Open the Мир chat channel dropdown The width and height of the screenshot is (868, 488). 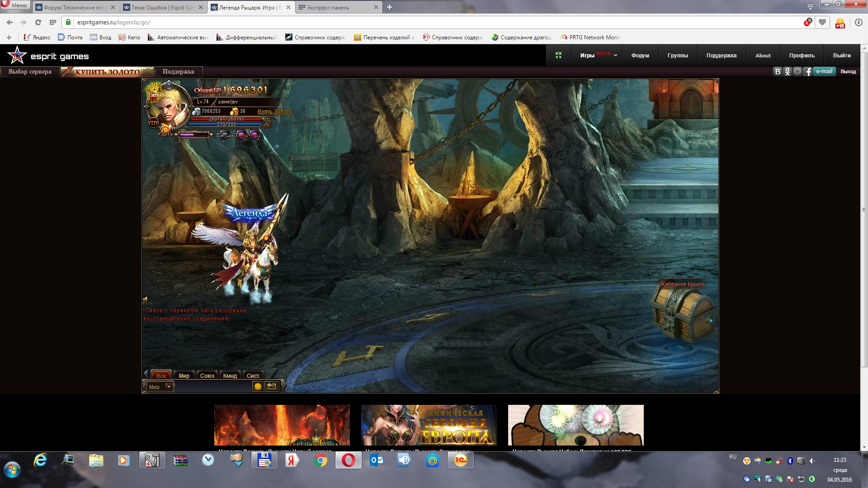click(169, 386)
